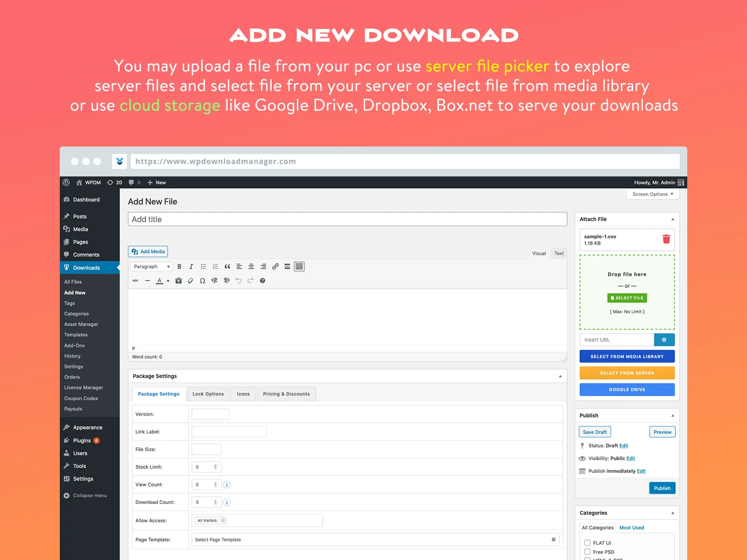This screenshot has height=560, width=747.
Task: Remove the All Visitors access tag
Action: point(223,520)
